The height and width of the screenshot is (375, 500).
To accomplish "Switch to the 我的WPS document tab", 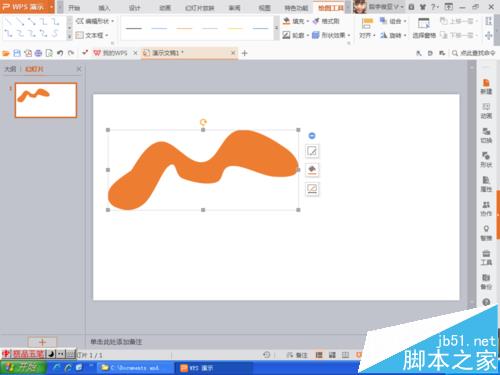I will [115, 53].
